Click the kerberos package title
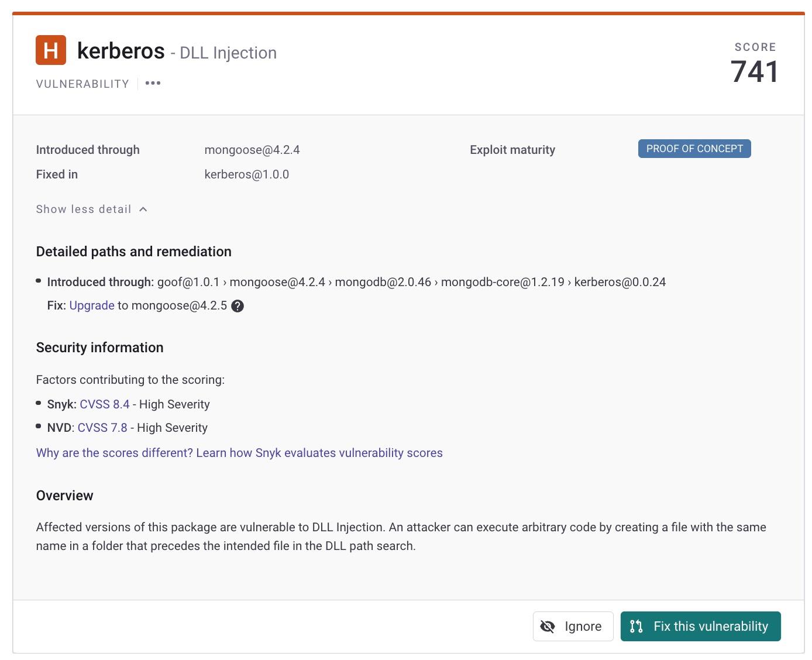 pos(121,51)
